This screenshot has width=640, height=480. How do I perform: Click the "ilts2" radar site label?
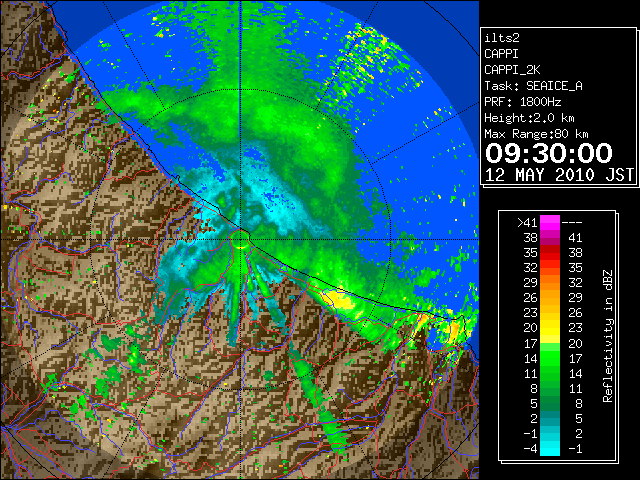click(502, 38)
